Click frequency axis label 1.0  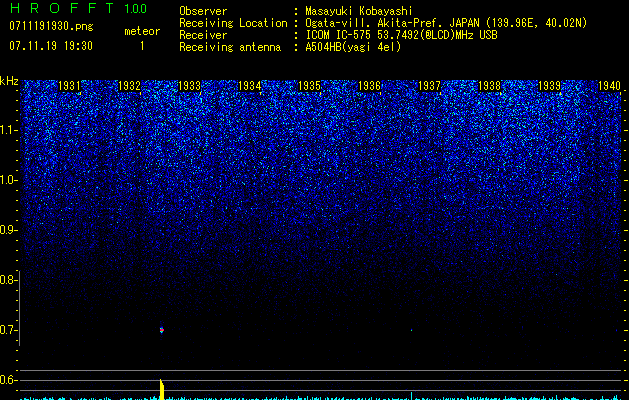8,180
